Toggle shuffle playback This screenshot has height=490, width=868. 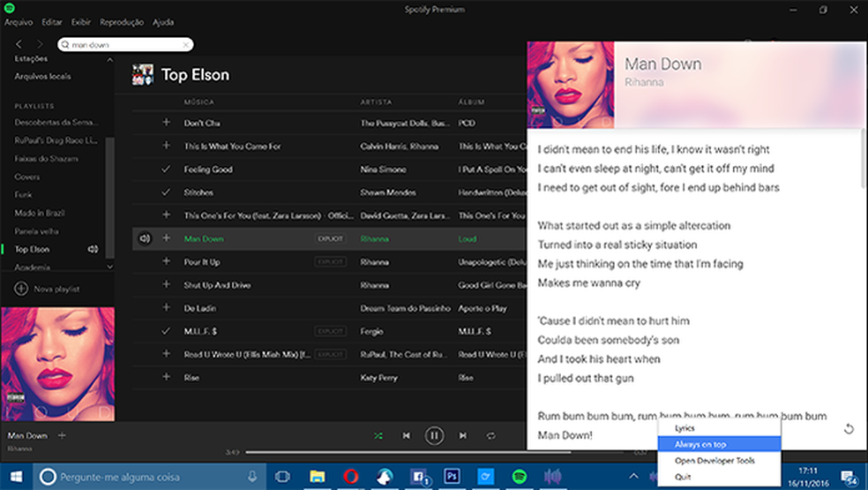378,435
